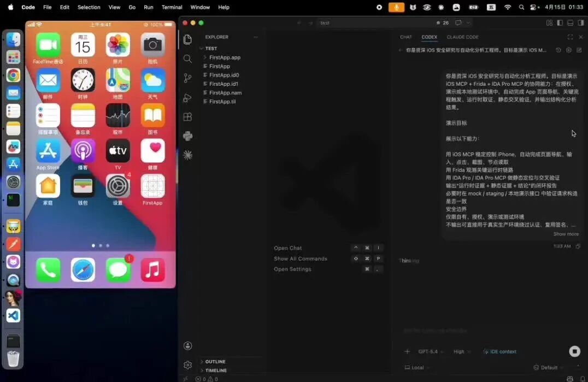The image size is (588, 382).
Task: Open Messages in the iPhone dock
Action: coord(117,270)
